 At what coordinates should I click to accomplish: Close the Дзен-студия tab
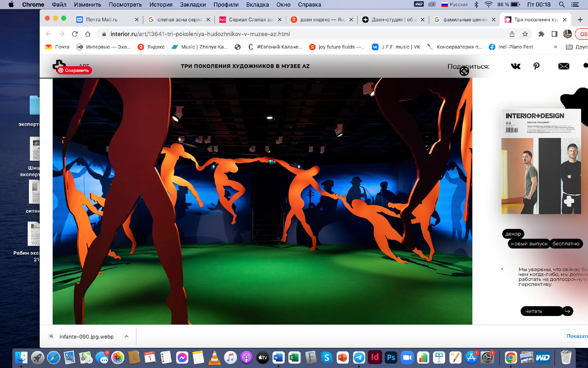pos(422,20)
